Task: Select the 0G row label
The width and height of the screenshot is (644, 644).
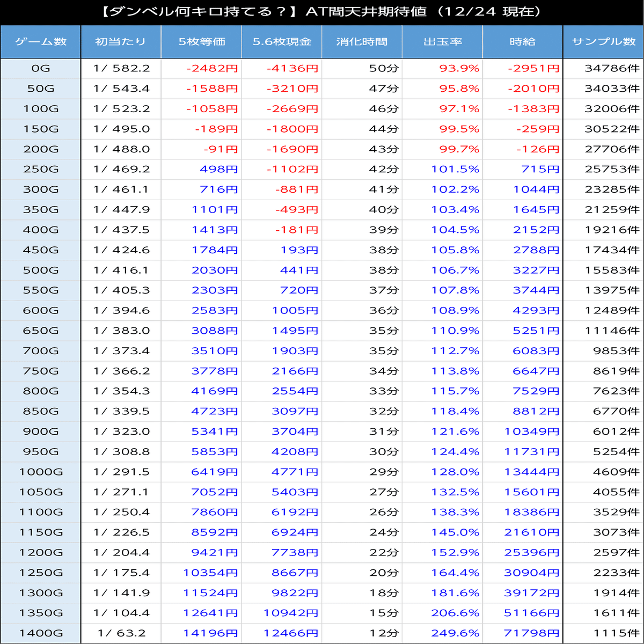Action: point(41,68)
